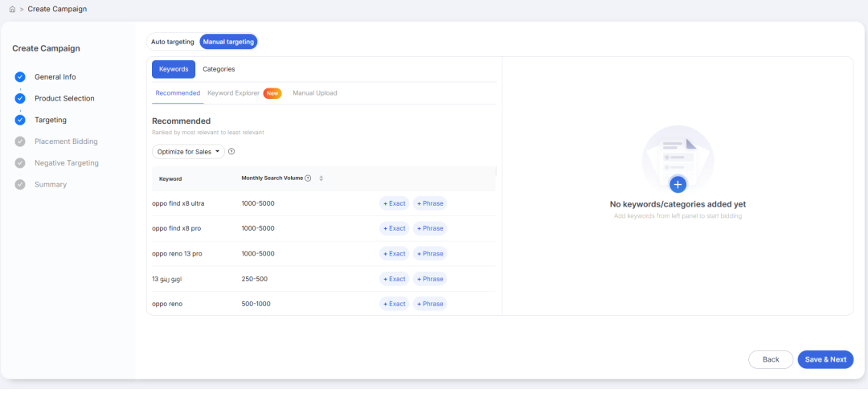The height and width of the screenshot is (393, 868).
Task: Add 'oppo find x8 ultra' as Exact
Action: tap(394, 203)
